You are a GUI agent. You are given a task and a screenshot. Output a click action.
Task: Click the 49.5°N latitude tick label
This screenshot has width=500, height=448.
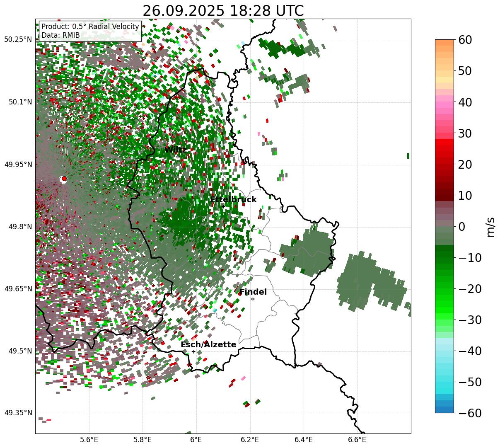[19, 351]
